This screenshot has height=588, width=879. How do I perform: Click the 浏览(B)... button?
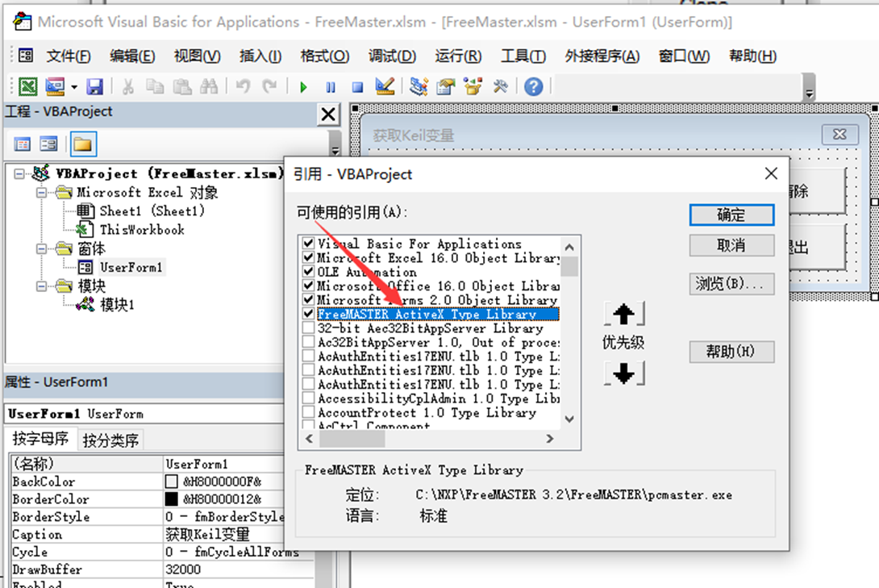731,284
